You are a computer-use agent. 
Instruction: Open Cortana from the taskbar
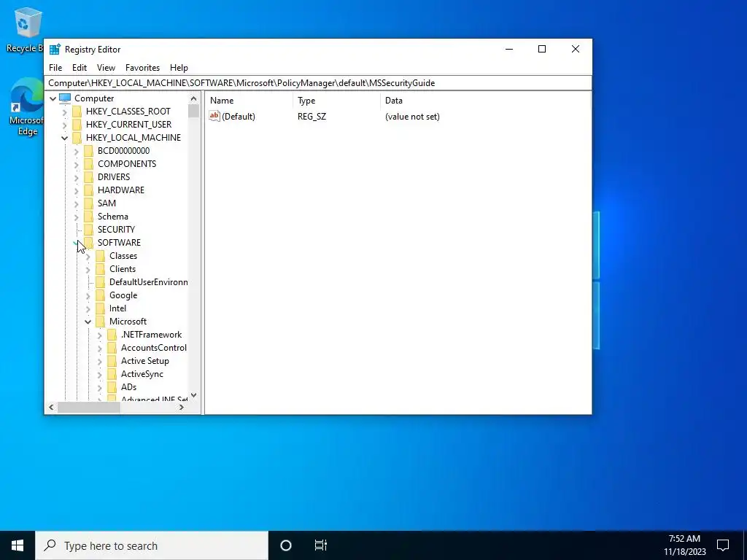coord(286,545)
